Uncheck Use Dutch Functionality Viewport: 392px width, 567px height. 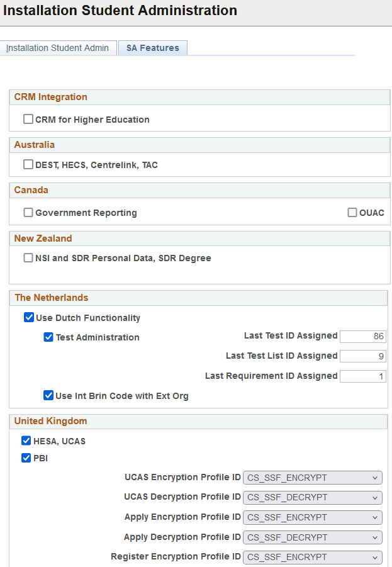tap(29, 318)
